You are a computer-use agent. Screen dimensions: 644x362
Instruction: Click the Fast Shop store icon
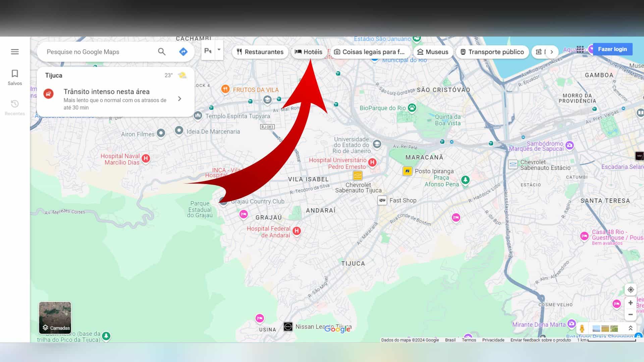(x=382, y=200)
